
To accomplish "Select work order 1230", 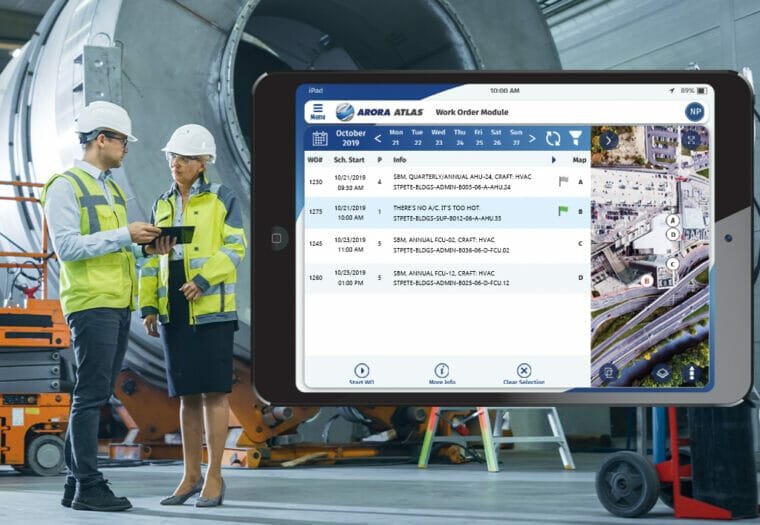I will click(x=447, y=182).
